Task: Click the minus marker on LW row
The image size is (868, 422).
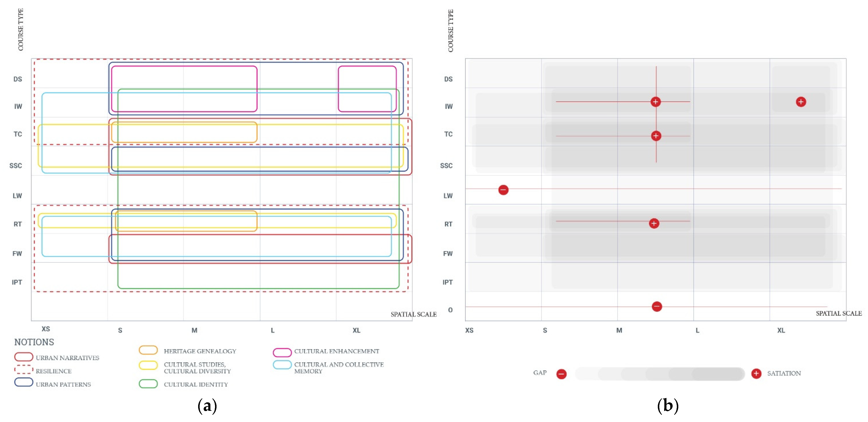Action: tap(503, 190)
